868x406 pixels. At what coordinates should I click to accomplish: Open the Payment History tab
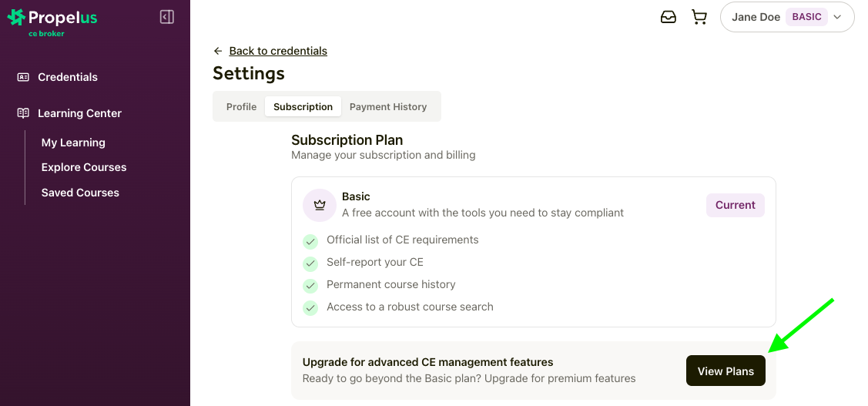click(388, 107)
